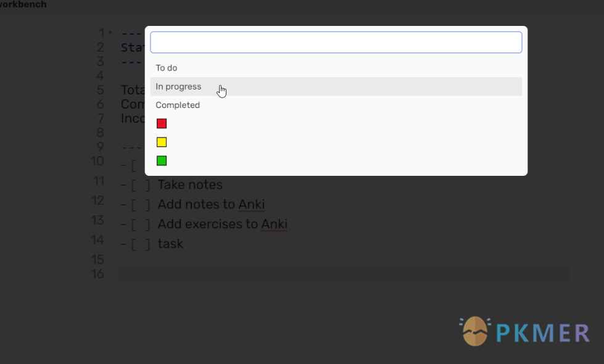Click the "Take notes" task text
604x364 pixels.
coord(190,185)
